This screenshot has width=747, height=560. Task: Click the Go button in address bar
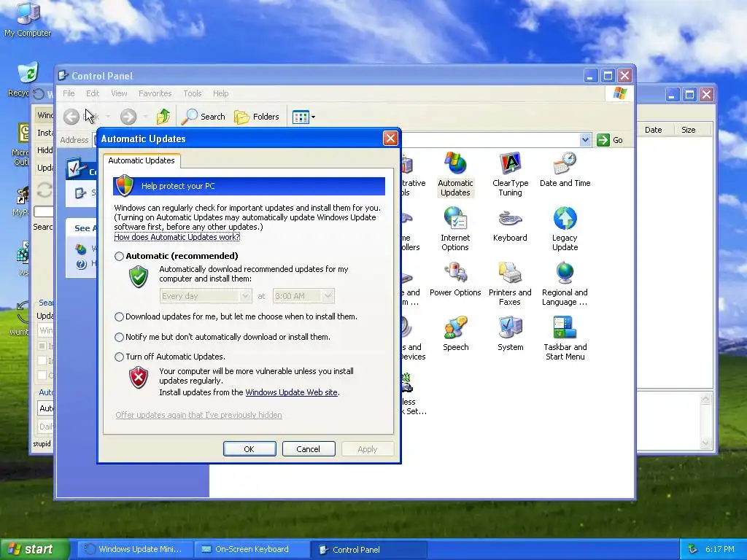(x=610, y=140)
